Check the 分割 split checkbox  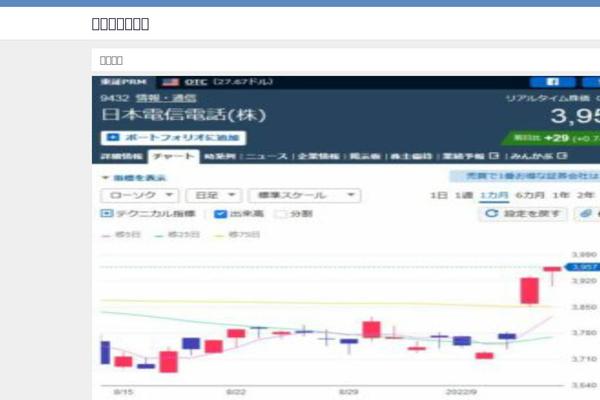pyautogui.click(x=281, y=214)
